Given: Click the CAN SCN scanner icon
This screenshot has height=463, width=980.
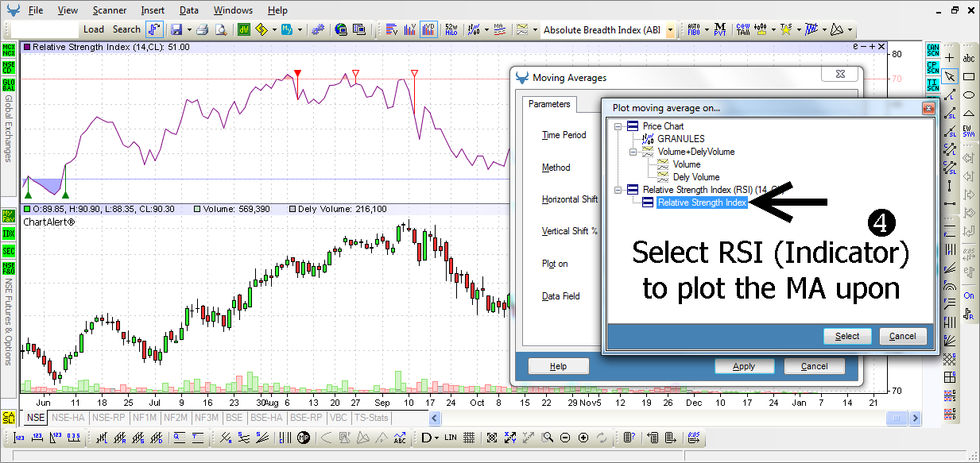Looking at the screenshot, I should [x=932, y=51].
